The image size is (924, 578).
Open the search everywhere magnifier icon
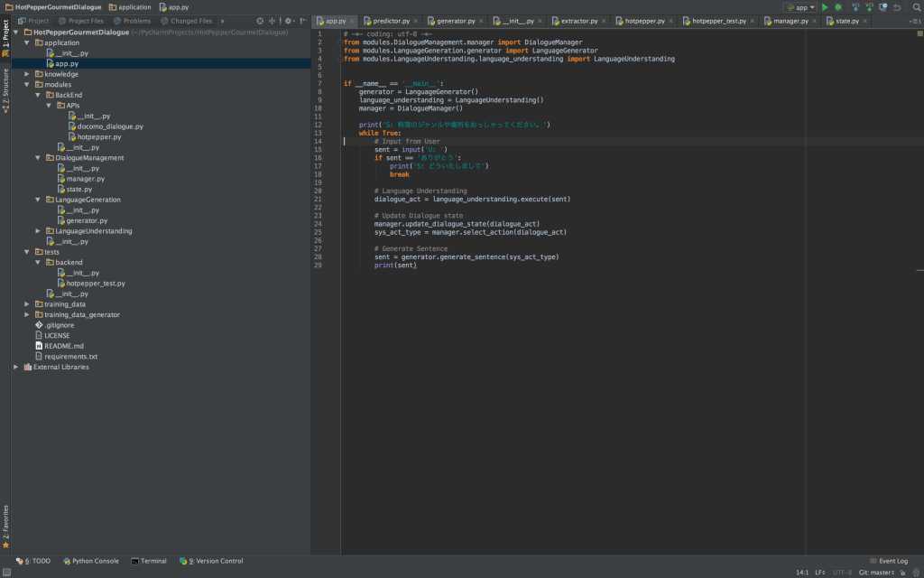tap(917, 7)
